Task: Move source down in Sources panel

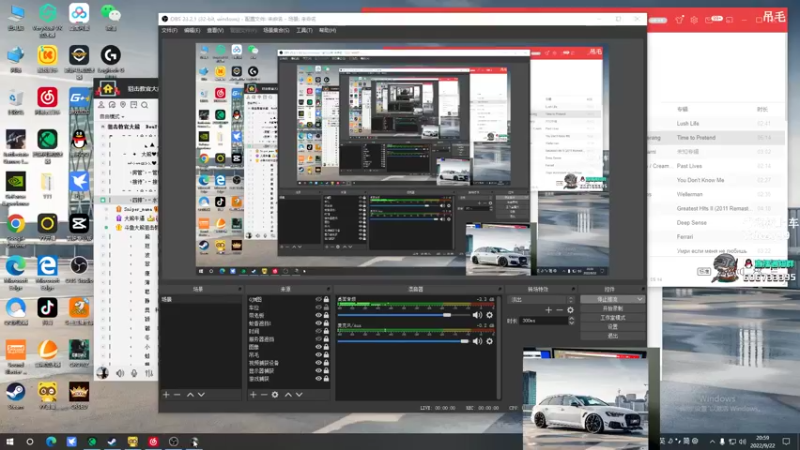Action: pyautogui.click(x=299, y=394)
